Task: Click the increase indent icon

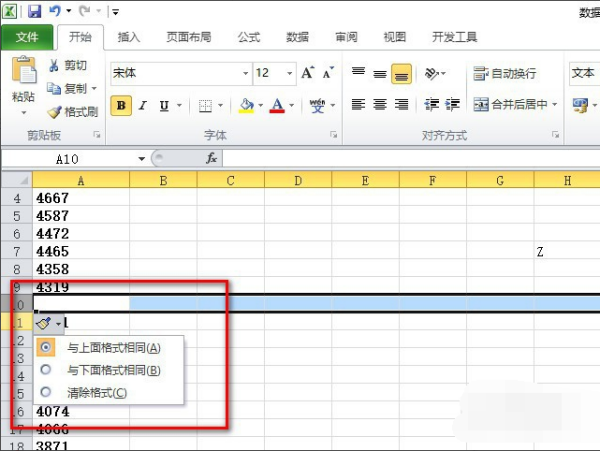Action: click(x=453, y=104)
